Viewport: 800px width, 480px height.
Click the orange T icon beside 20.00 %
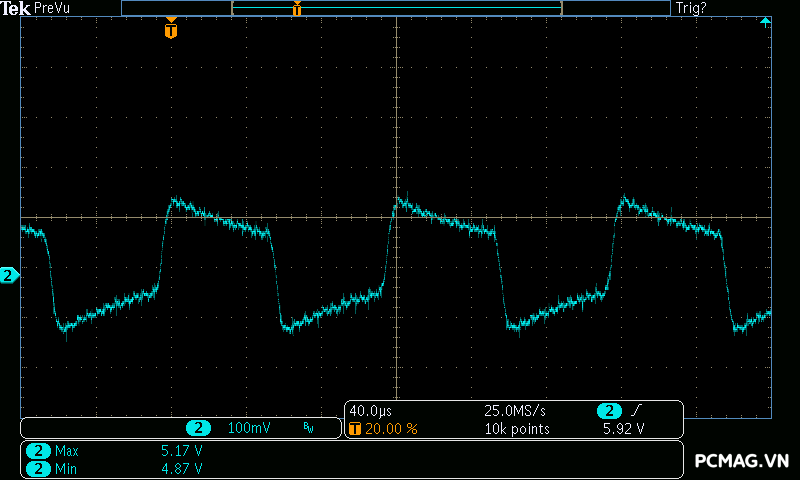click(x=354, y=429)
